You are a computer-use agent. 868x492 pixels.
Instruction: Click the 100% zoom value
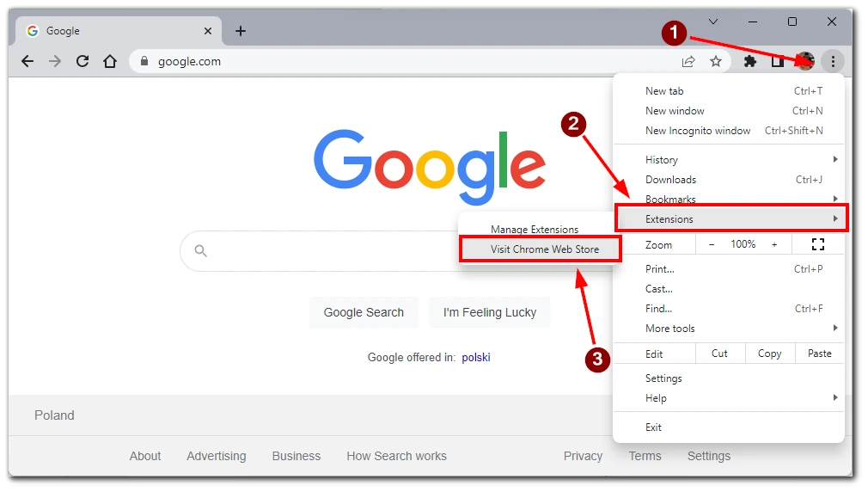click(743, 244)
